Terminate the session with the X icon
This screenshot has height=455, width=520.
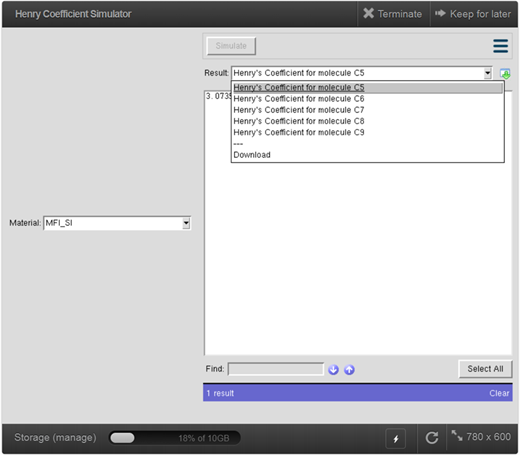[x=368, y=13]
